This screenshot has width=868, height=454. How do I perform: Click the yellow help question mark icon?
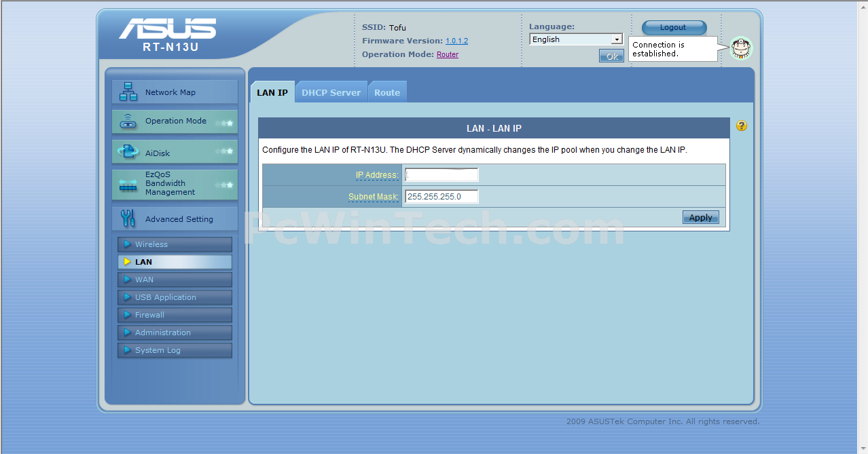tap(741, 126)
